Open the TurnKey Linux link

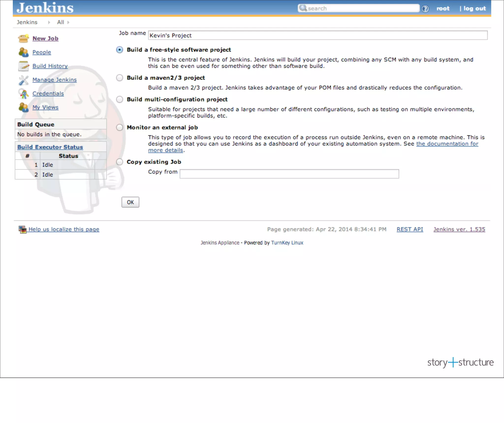[287, 243]
